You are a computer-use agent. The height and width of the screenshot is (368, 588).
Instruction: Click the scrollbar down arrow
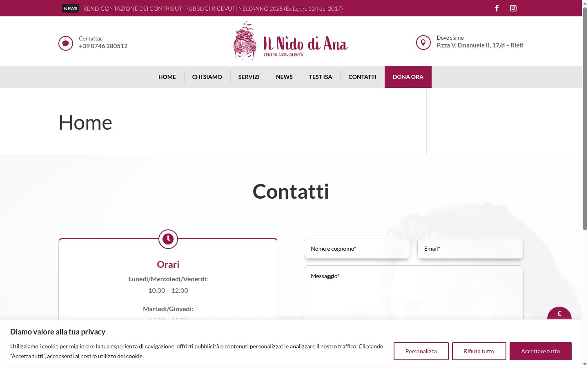click(585, 364)
